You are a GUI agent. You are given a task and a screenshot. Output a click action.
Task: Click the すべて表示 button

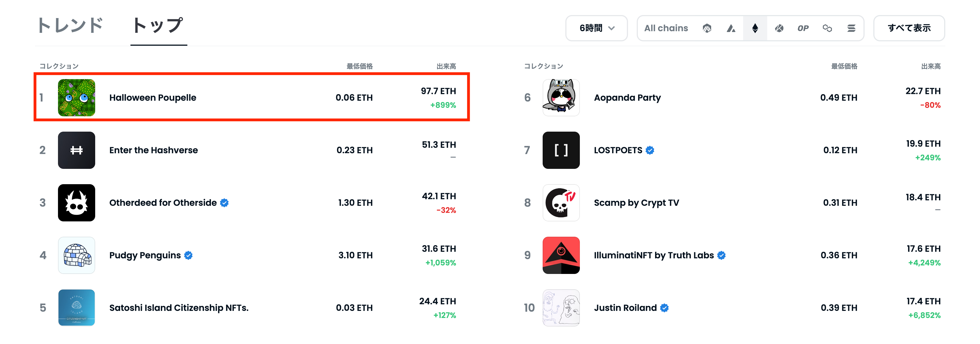(909, 28)
